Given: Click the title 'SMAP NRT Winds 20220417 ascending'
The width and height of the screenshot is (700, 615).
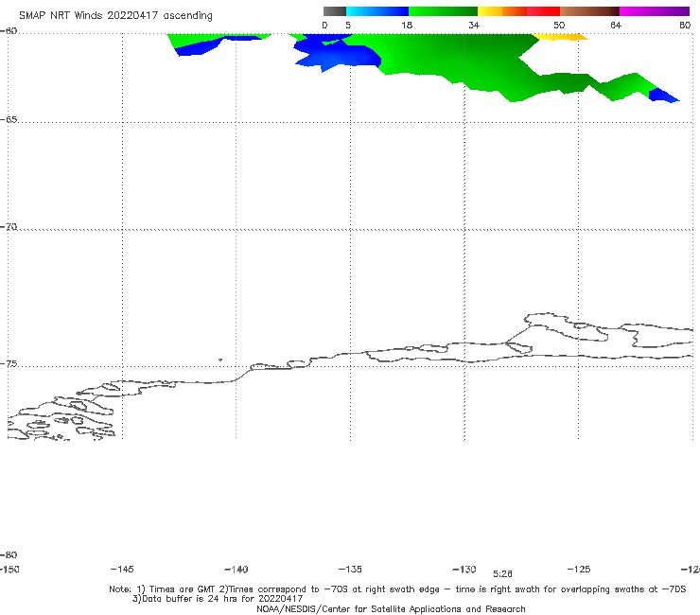Looking at the screenshot, I should pos(115,16).
